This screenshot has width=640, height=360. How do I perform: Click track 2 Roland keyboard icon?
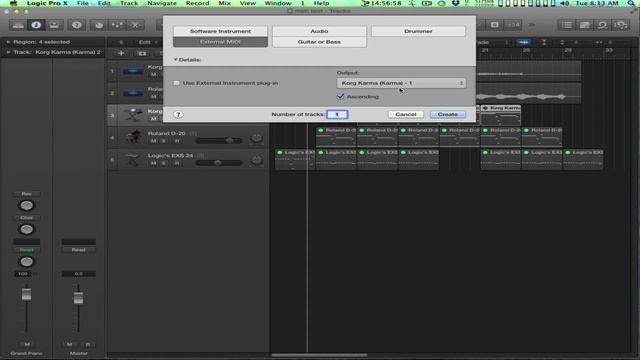(133, 93)
